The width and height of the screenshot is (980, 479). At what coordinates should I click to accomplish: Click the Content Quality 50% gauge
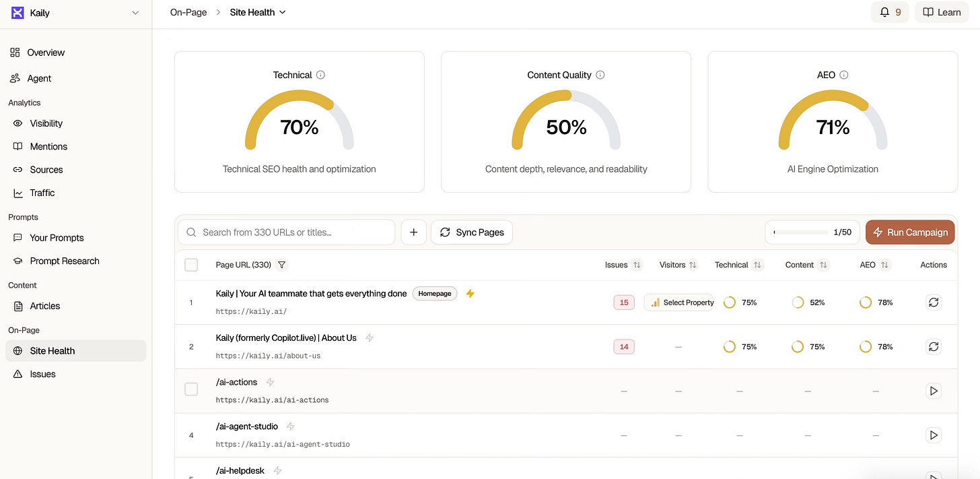tap(566, 121)
